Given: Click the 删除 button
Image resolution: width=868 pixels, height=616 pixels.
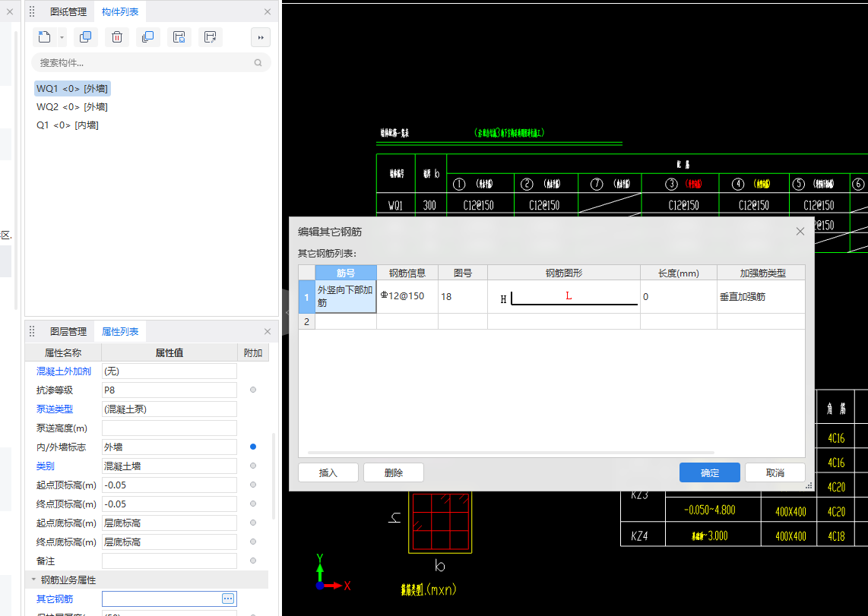Looking at the screenshot, I should [394, 472].
